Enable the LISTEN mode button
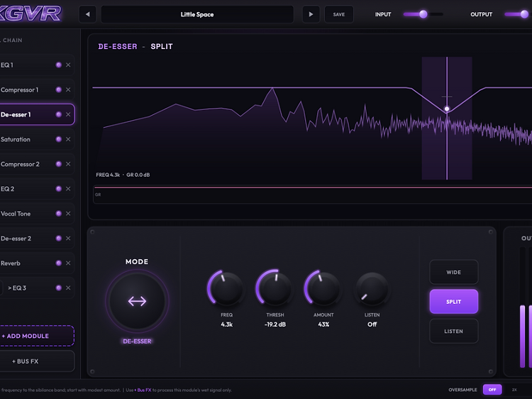 tap(454, 331)
